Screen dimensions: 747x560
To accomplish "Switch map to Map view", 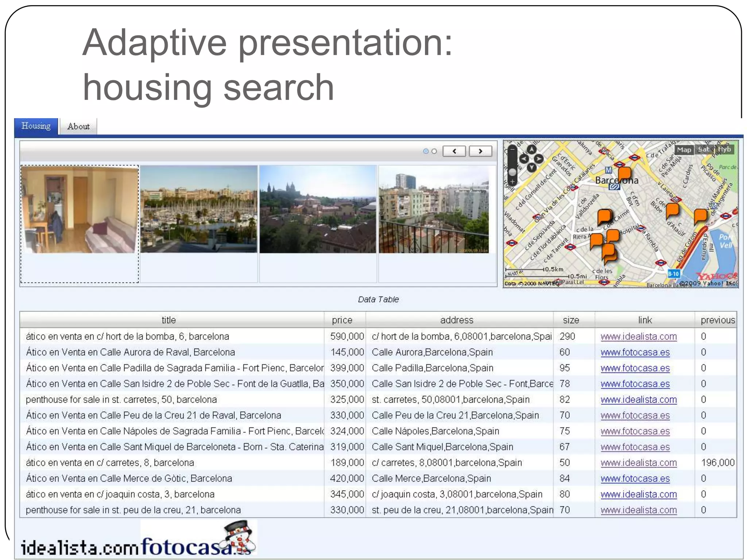I will coord(684,149).
